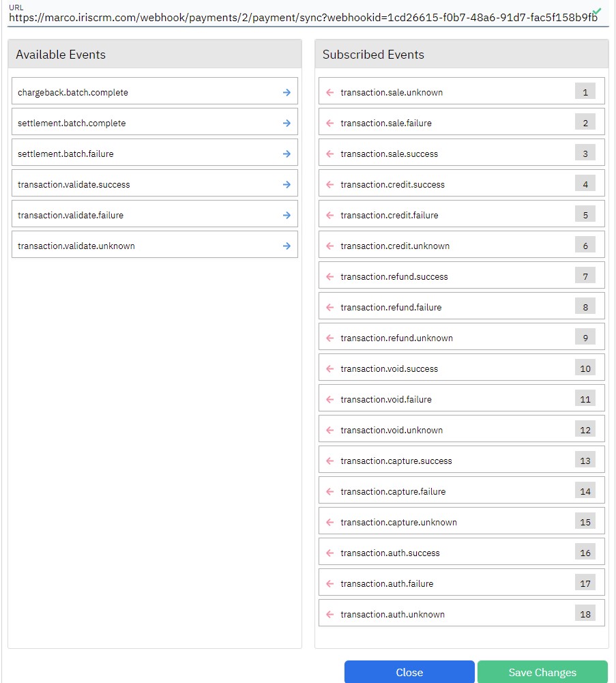Image resolution: width=616 pixels, height=683 pixels.
Task: Click the pink arrow beside transaction.credit.failure
Action: pyautogui.click(x=330, y=214)
